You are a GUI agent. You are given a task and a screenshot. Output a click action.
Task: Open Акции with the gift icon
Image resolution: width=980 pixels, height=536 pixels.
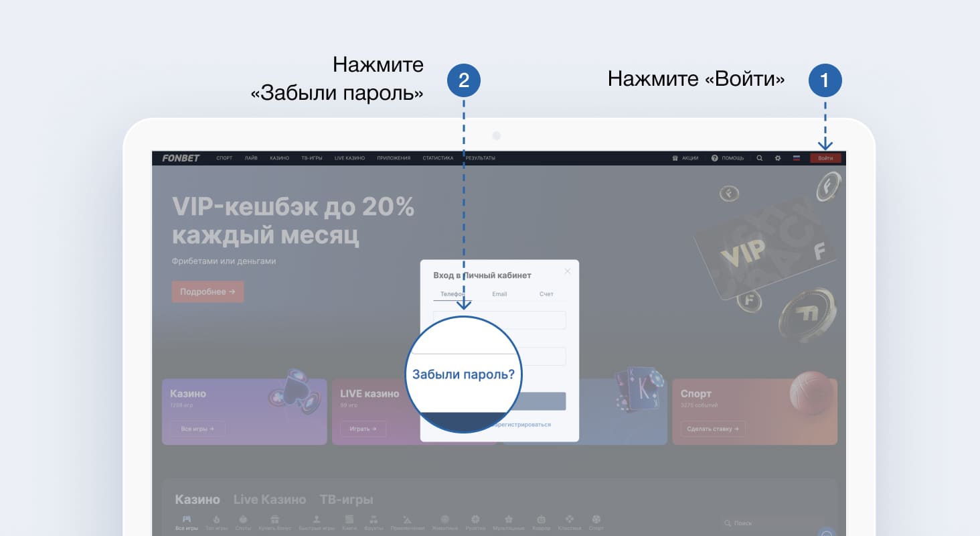coord(685,158)
